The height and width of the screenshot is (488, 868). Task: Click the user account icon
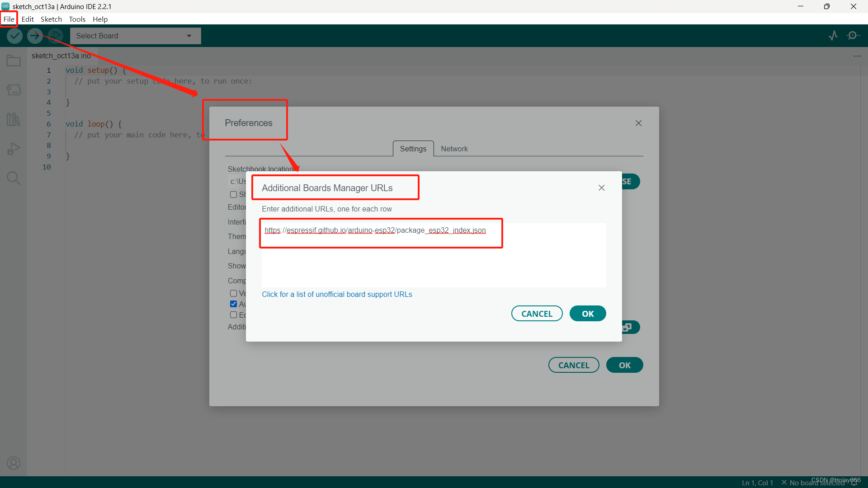pyautogui.click(x=14, y=463)
